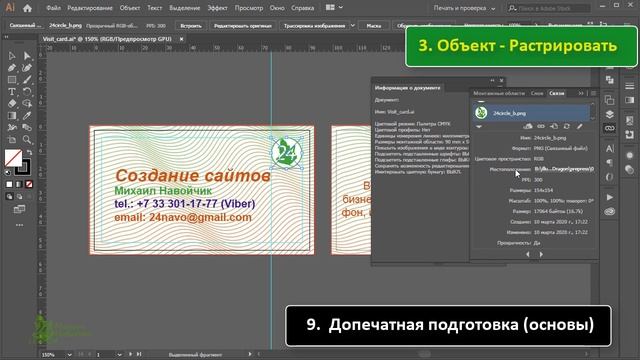Select the Selection (black arrow) tool
Screen dimensions: 640x360
pyautogui.click(x=12, y=56)
